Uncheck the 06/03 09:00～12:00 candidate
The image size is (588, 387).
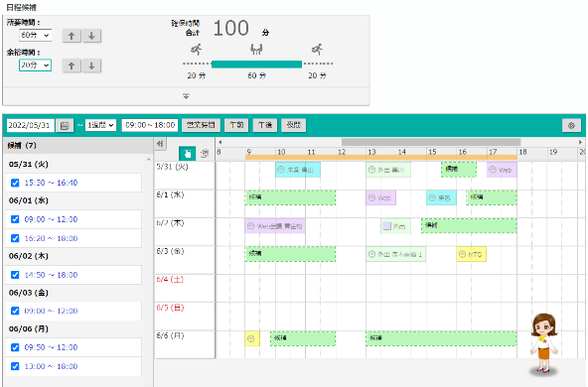(x=15, y=311)
